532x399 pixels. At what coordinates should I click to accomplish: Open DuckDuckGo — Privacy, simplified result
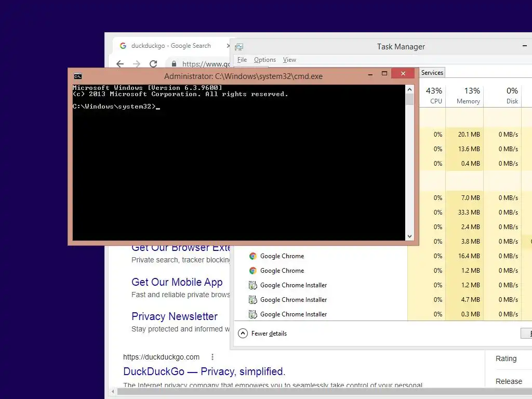(x=204, y=371)
